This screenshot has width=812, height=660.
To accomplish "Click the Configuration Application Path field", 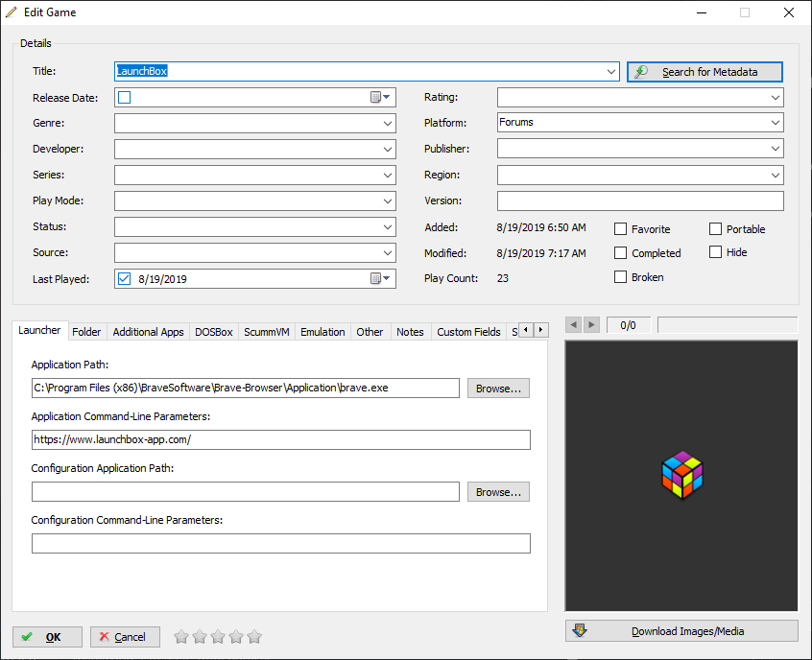I will coord(246,492).
